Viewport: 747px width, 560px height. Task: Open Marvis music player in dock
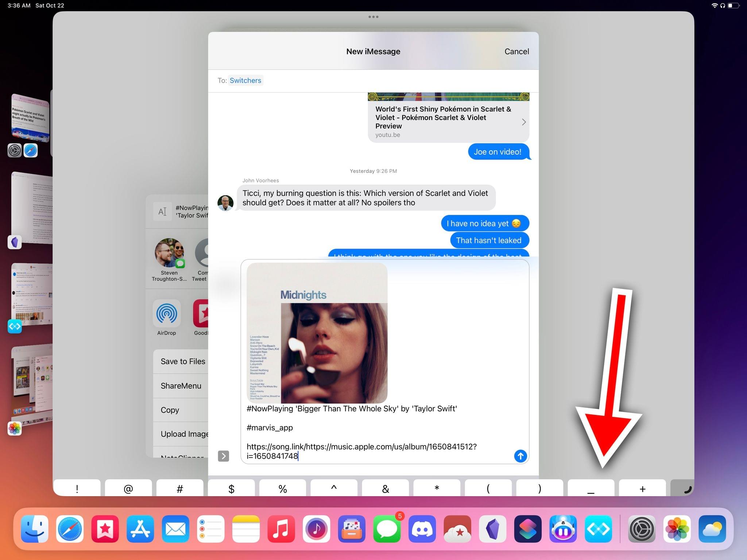(316, 529)
